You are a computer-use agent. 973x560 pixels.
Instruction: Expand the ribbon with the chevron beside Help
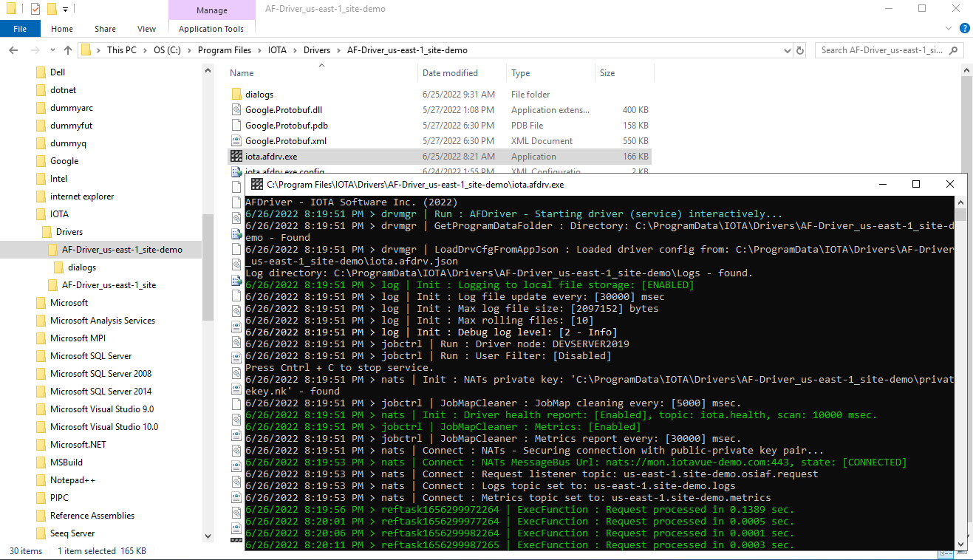pyautogui.click(x=949, y=28)
